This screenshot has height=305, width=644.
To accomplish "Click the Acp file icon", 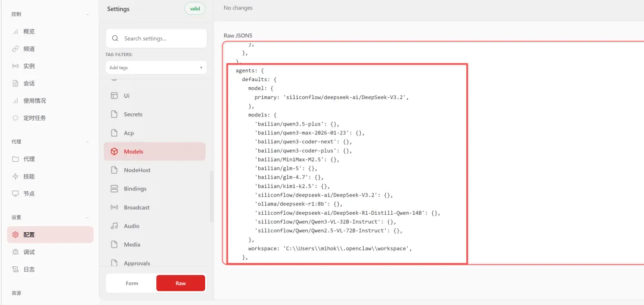I will click(114, 133).
